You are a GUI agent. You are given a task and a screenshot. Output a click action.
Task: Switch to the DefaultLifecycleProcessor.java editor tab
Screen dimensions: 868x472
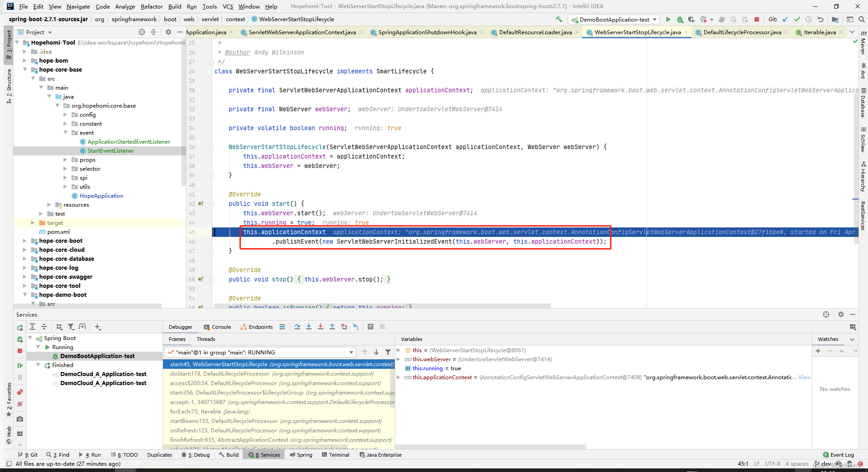742,32
